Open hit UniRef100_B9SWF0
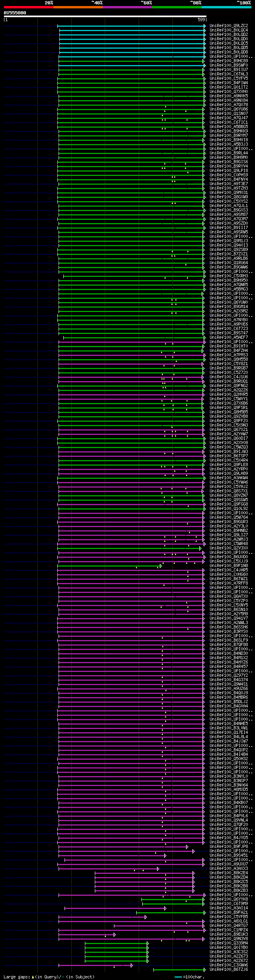The image size is (255, 980). pos(229,65)
